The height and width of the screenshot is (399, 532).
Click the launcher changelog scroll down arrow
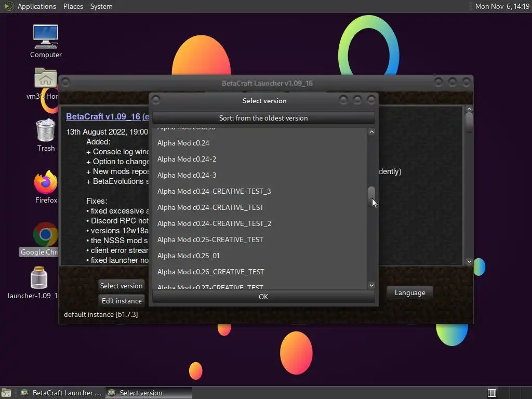(x=469, y=261)
